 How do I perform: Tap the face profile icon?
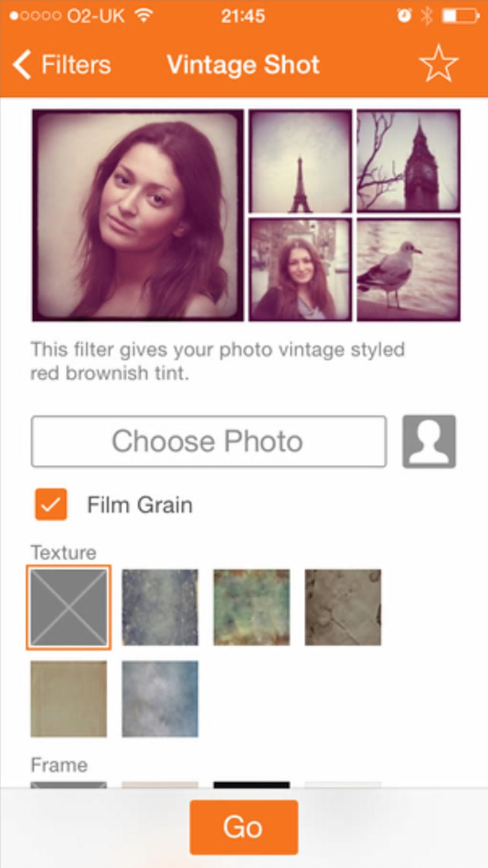[429, 441]
